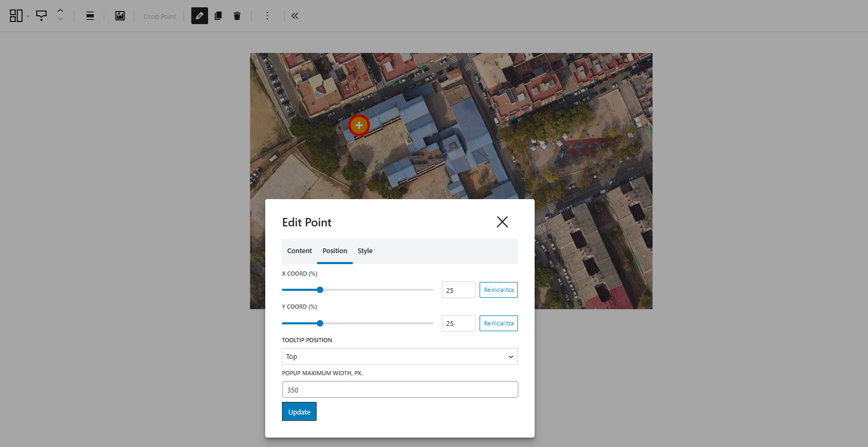Viewport: 868px width, 447px height.
Task: Click the X Coord slider handle
Action: (320, 290)
